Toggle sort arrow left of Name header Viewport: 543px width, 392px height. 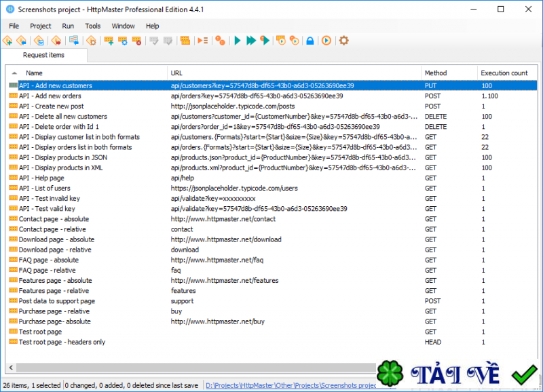(15, 73)
